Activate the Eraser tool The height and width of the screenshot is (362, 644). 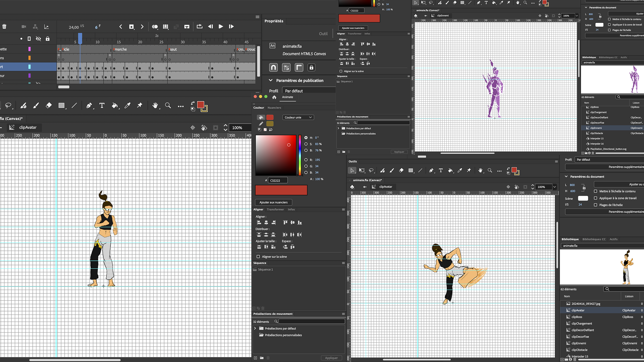401,170
